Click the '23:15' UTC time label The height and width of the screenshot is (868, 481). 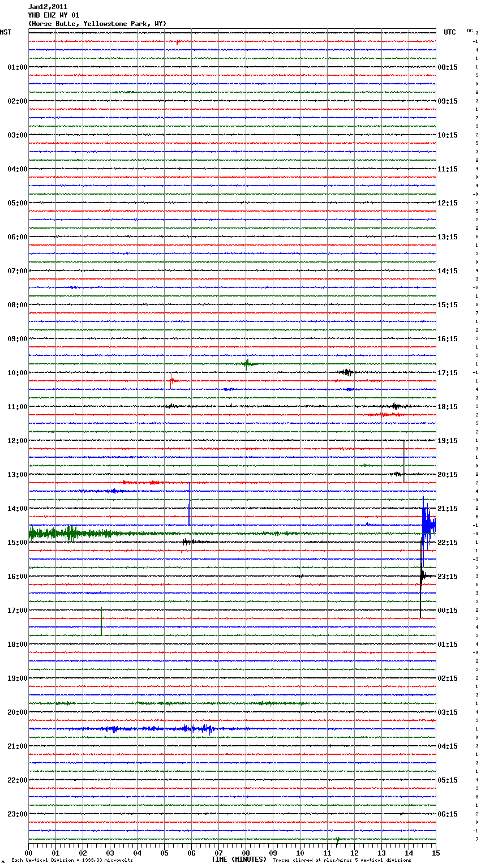point(448,577)
